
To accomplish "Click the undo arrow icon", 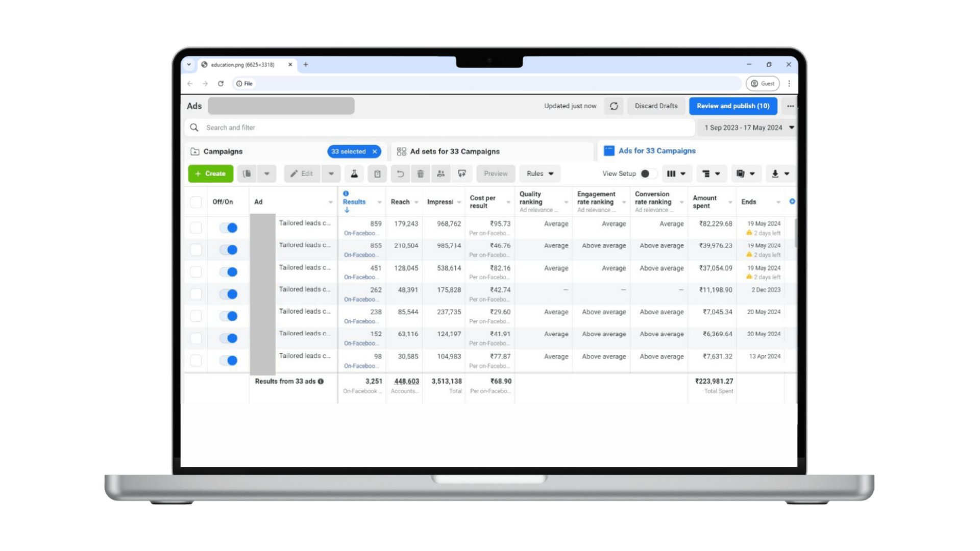I will coord(400,173).
